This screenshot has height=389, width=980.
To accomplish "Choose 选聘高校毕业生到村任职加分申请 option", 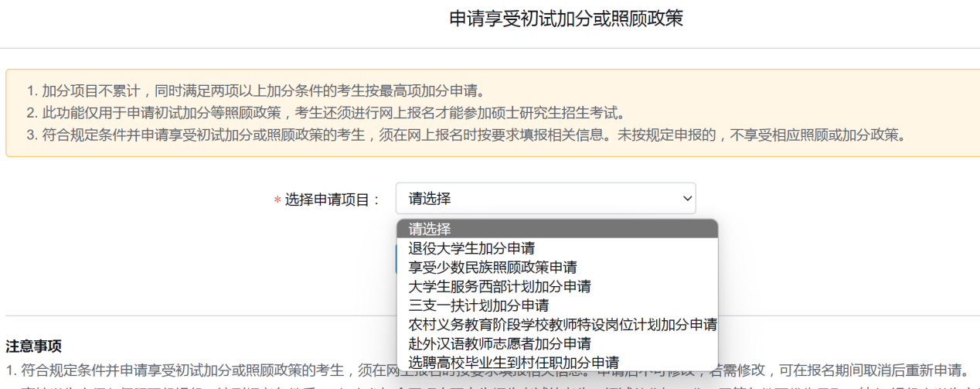I will click(513, 362).
